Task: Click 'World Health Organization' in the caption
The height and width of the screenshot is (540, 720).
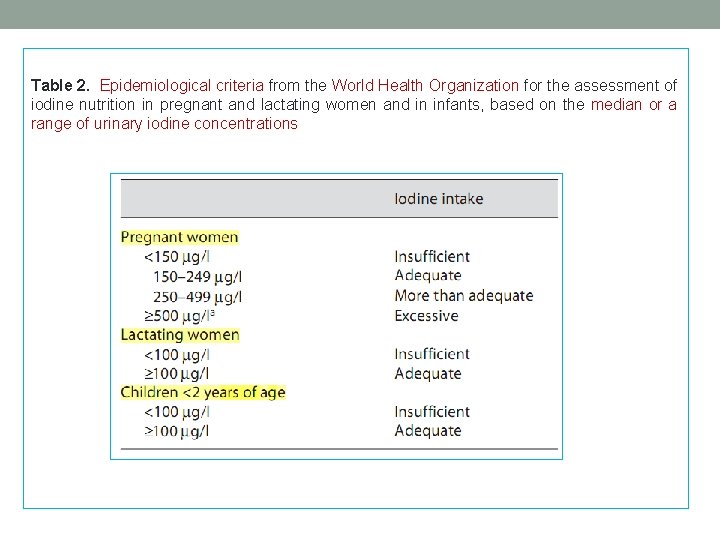Action: (x=425, y=86)
